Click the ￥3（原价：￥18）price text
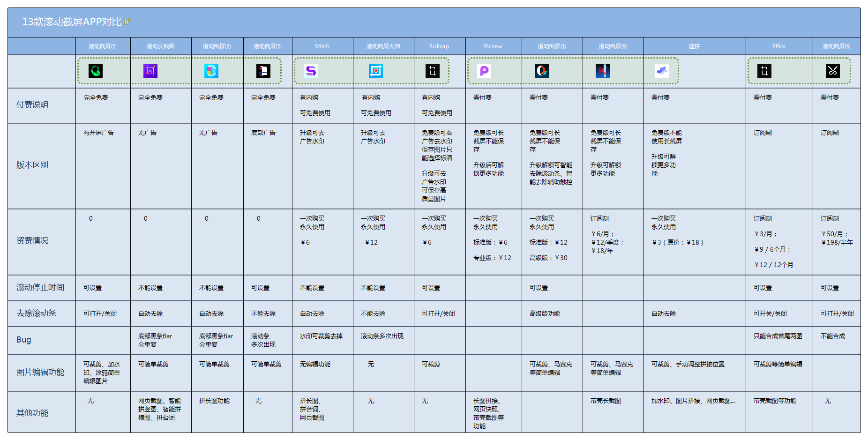Screen dimensions: 868x440 (x=678, y=242)
